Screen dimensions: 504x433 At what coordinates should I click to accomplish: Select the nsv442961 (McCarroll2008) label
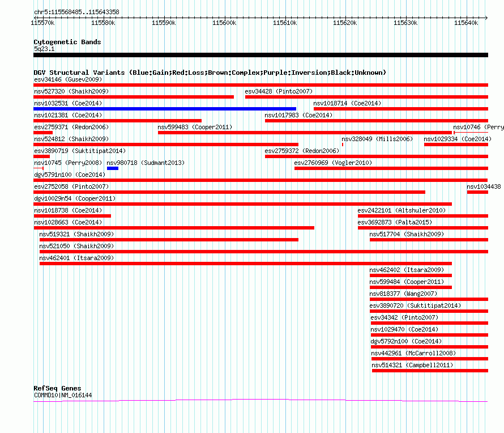click(413, 353)
